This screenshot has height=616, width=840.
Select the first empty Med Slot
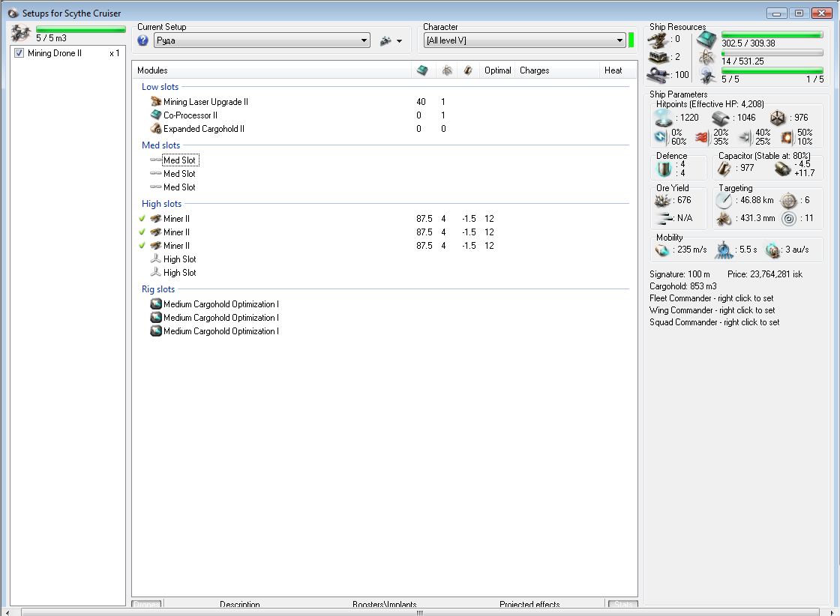point(179,160)
